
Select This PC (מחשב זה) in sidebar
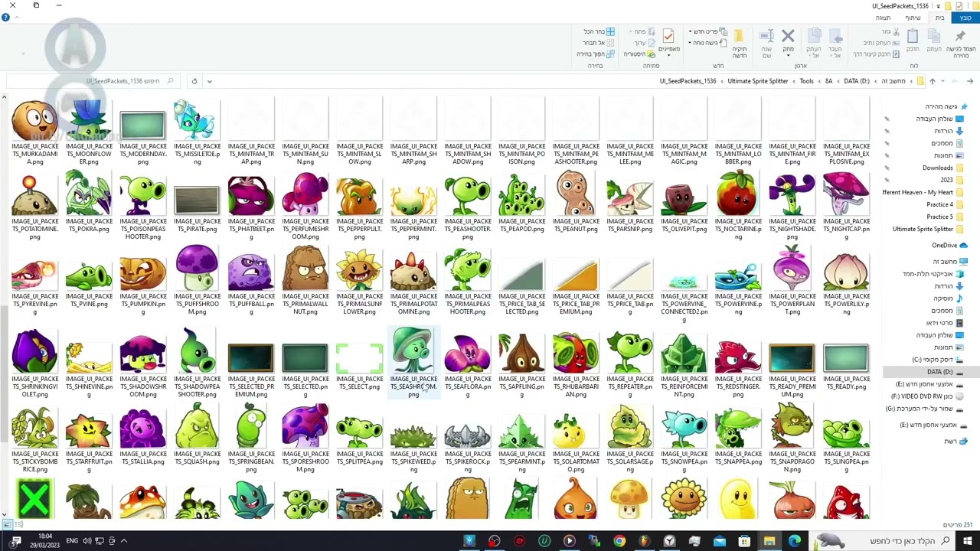click(949, 262)
